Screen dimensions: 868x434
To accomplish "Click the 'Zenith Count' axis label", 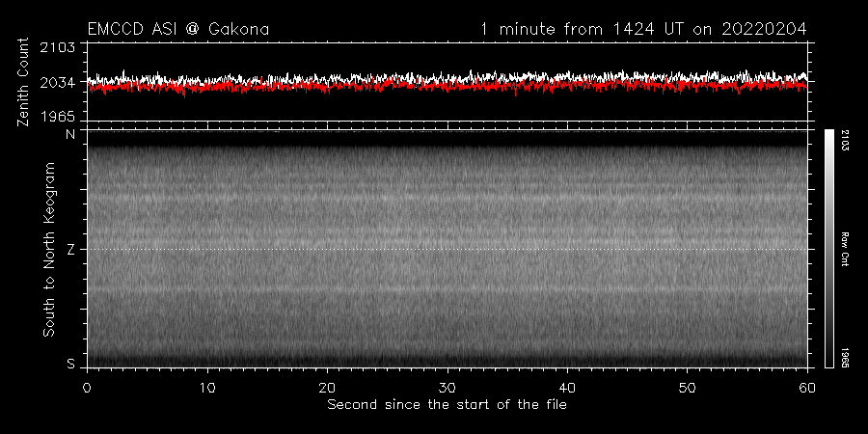I will pos(23,82).
